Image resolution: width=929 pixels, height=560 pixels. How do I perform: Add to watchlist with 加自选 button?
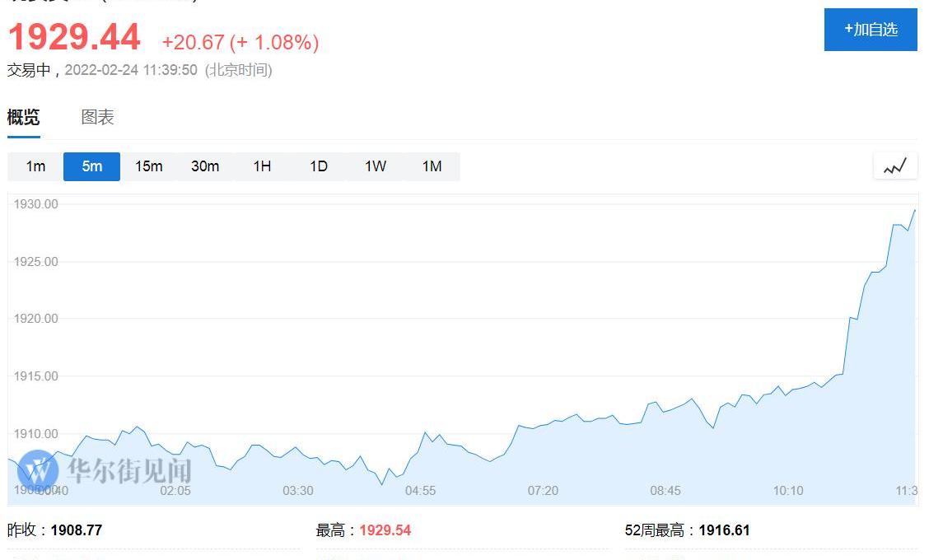point(871,30)
